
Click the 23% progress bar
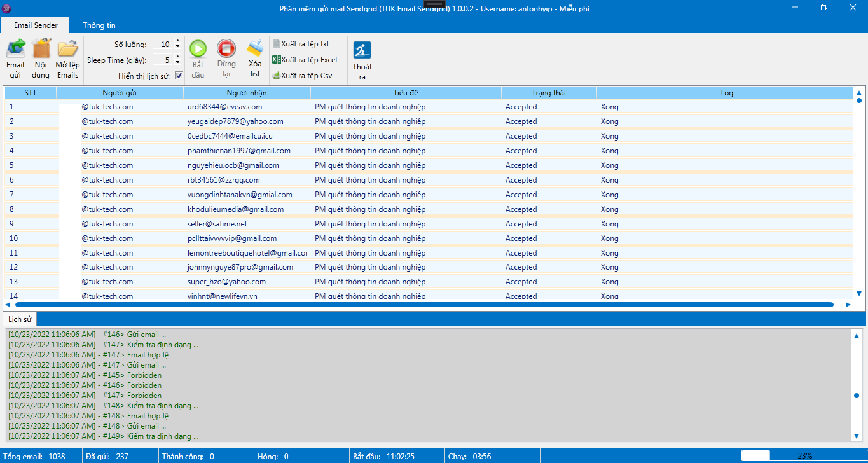pyautogui.click(x=804, y=455)
